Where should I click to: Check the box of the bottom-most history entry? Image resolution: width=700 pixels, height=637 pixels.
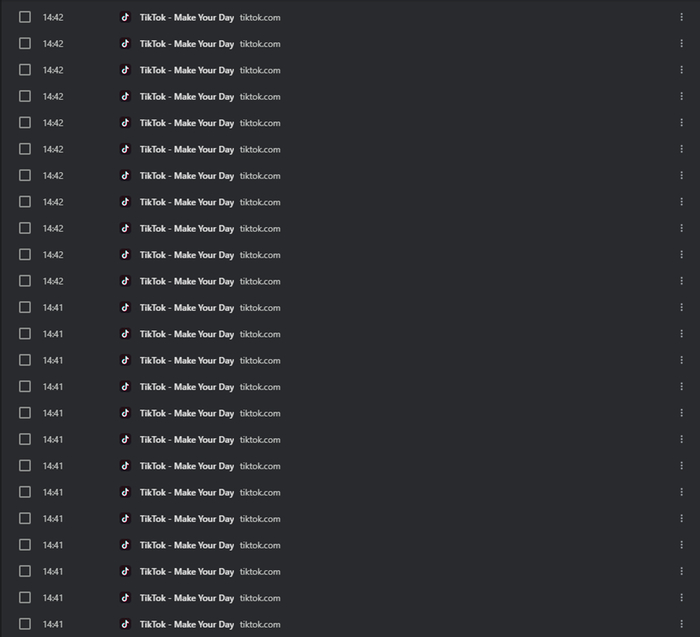25,624
